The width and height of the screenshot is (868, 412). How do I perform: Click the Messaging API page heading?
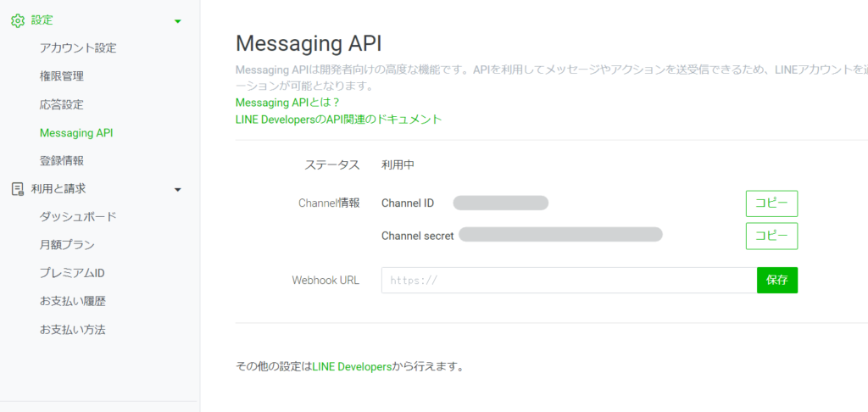click(309, 43)
